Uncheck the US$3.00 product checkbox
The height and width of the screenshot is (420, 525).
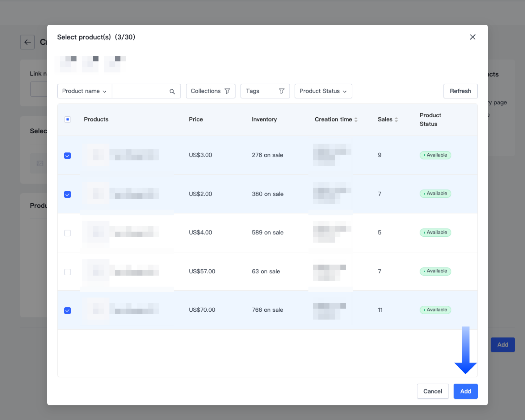point(68,156)
